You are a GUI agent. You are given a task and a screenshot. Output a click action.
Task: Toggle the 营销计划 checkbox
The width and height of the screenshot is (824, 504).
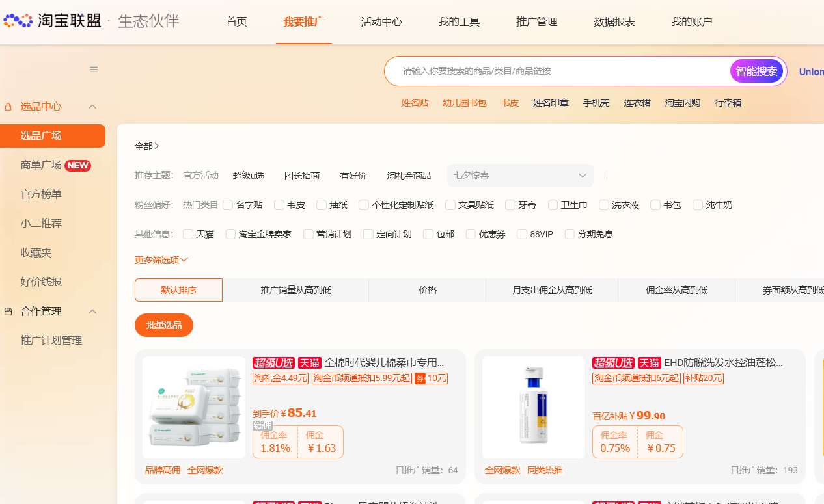point(309,234)
